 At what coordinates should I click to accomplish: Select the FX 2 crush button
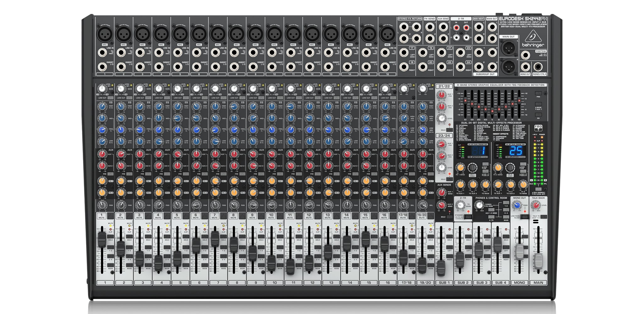pos(510,176)
